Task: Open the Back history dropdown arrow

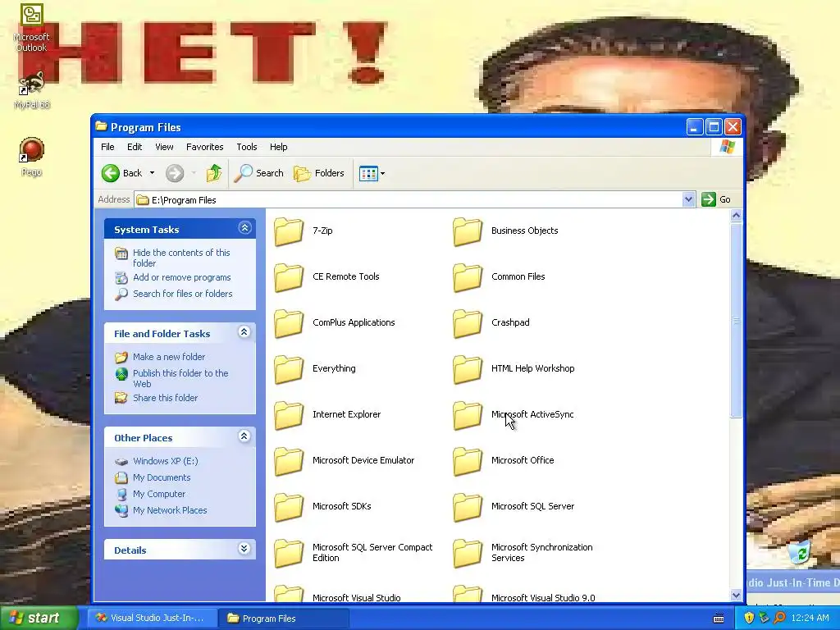Action: 152,173
